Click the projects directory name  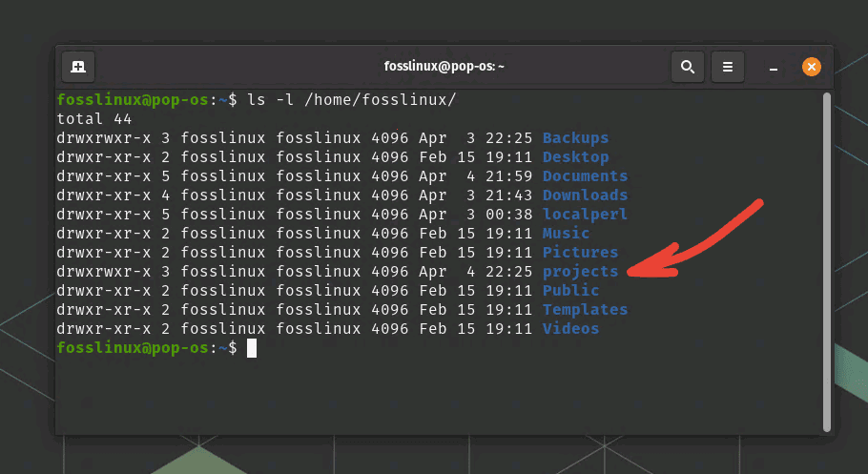click(580, 272)
